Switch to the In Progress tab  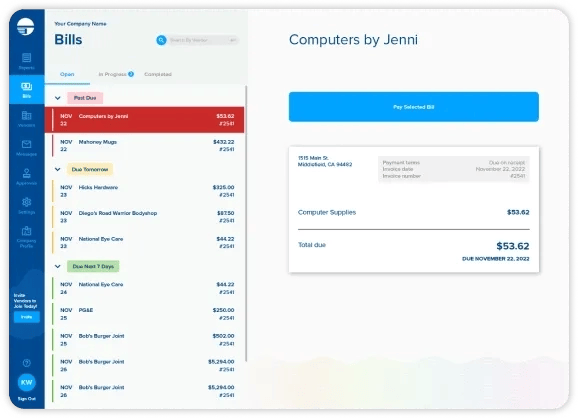pyautogui.click(x=112, y=74)
